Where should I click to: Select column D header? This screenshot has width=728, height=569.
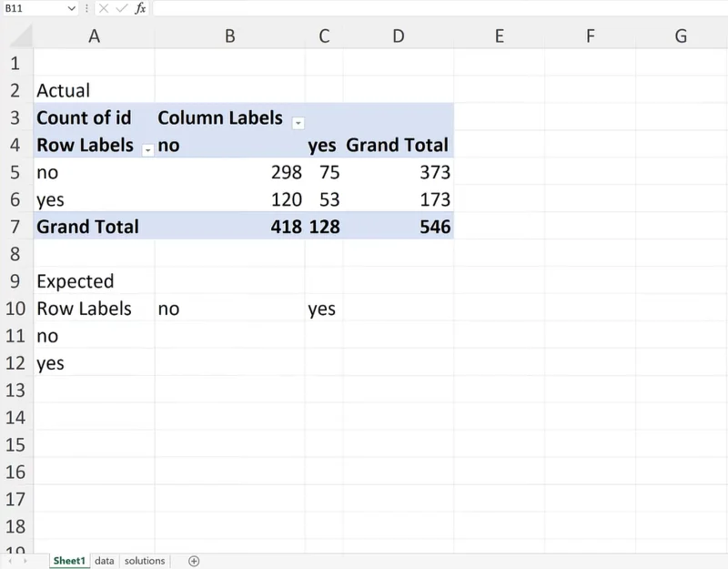[399, 36]
